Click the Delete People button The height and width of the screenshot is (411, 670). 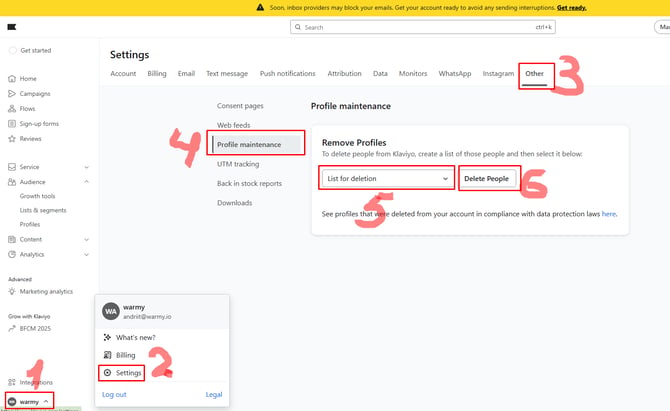tap(487, 179)
